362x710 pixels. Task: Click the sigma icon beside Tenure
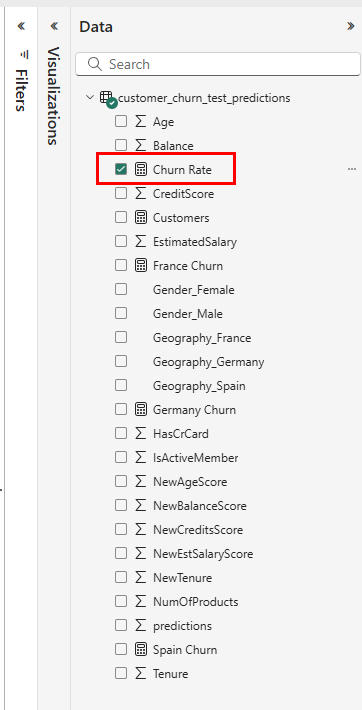tap(141, 673)
